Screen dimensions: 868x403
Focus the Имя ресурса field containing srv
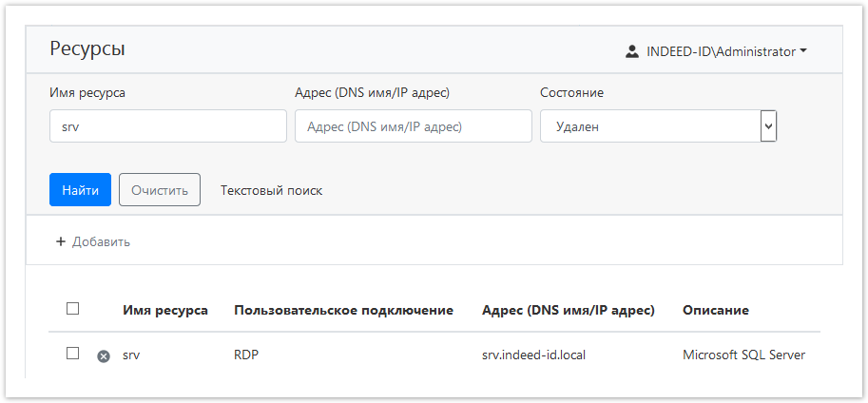pyautogui.click(x=167, y=126)
